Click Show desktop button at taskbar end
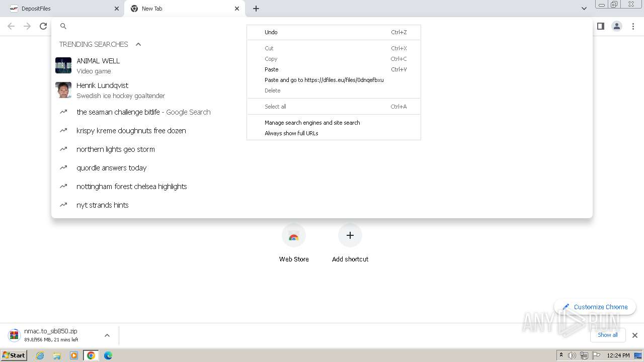The image size is (644, 362). click(x=638, y=355)
